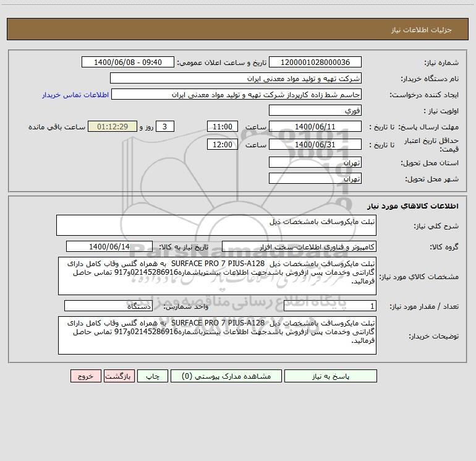Click label ساعت باقی مانده
Screen dimensions: 476x461
point(57,127)
